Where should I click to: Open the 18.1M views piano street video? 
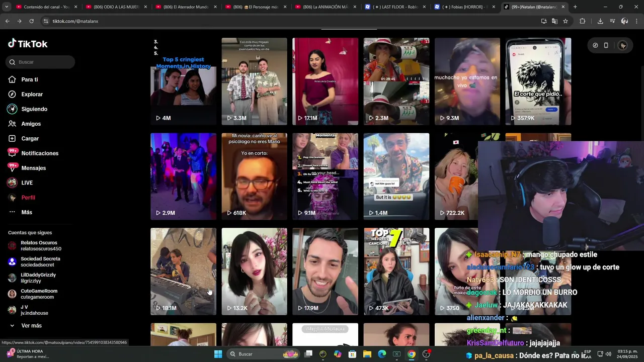coord(183,271)
